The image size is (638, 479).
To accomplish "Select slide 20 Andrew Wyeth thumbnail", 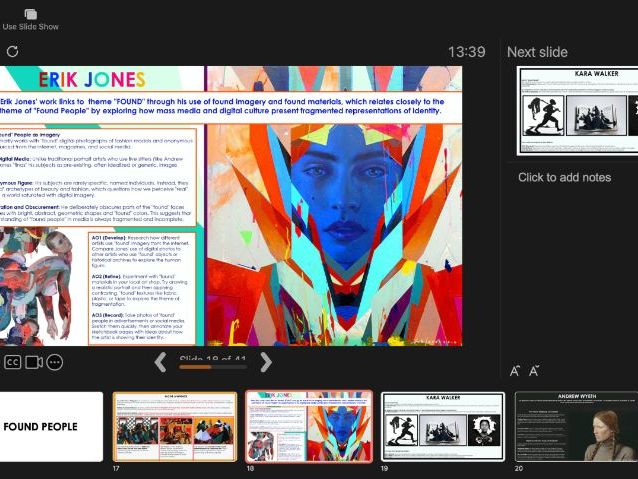I will pyautogui.click(x=576, y=427).
